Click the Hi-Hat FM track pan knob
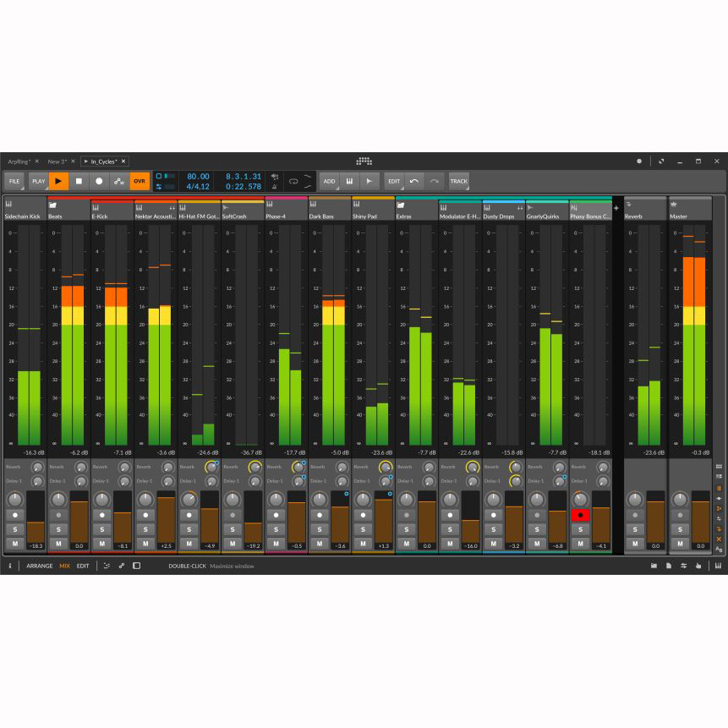The image size is (728, 728). click(189, 500)
